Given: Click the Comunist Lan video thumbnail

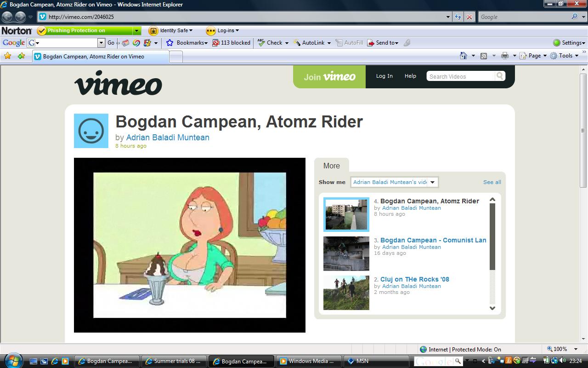Looking at the screenshot, I should click(x=346, y=253).
